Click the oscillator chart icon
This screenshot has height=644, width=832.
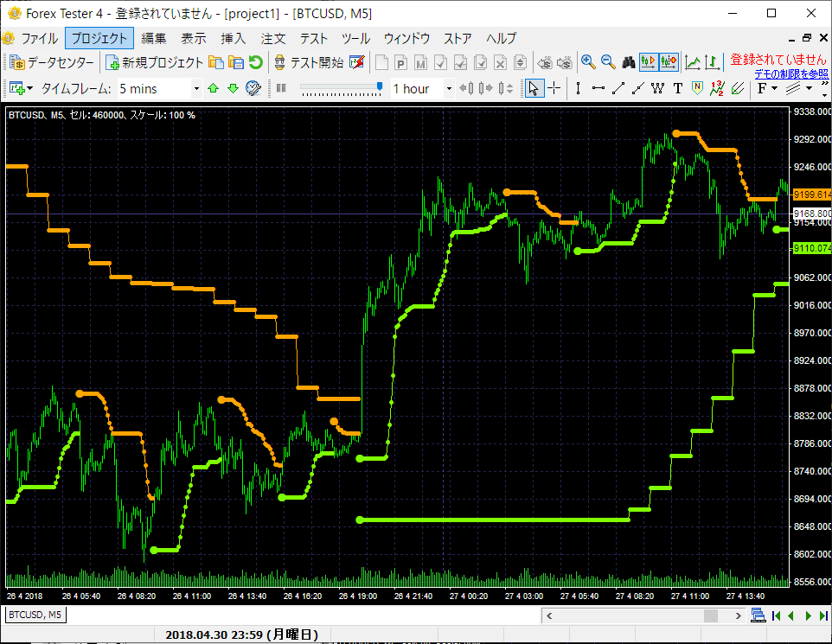713,62
